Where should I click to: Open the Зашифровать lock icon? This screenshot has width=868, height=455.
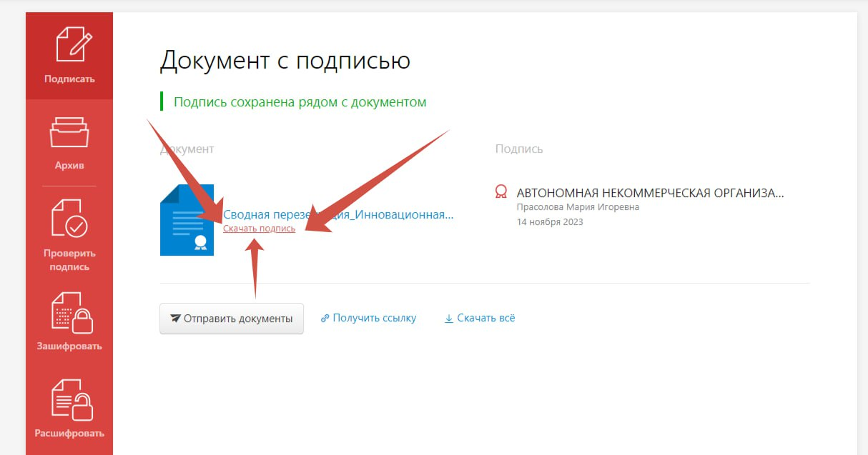click(x=69, y=311)
